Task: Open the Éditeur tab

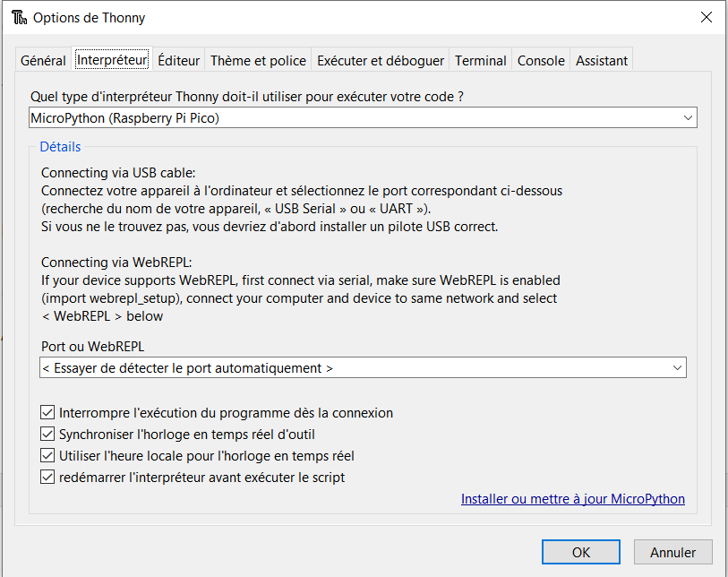Action: pyautogui.click(x=178, y=61)
